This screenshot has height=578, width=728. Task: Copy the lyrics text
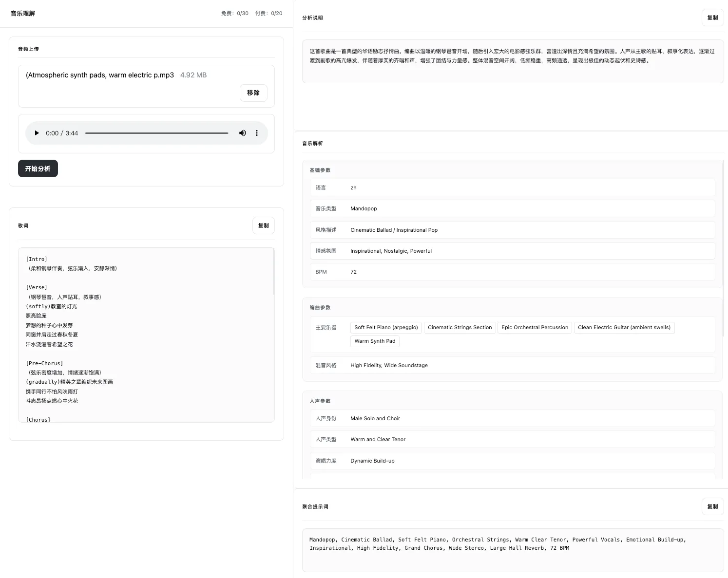pyautogui.click(x=263, y=225)
